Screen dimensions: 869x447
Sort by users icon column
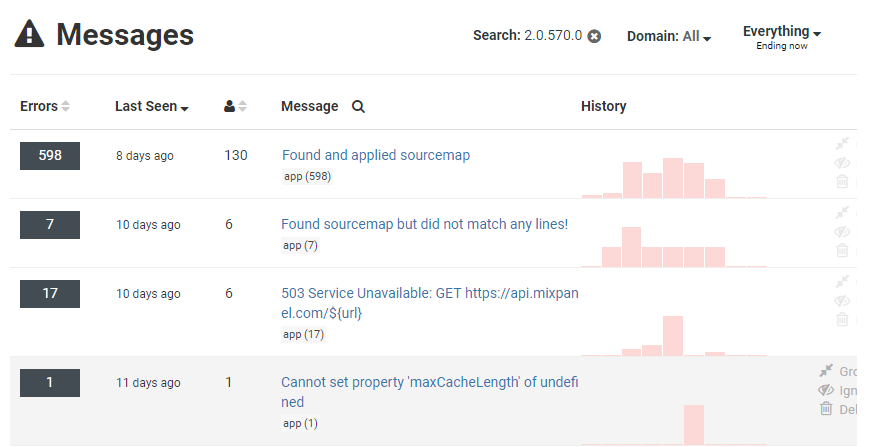(x=235, y=106)
